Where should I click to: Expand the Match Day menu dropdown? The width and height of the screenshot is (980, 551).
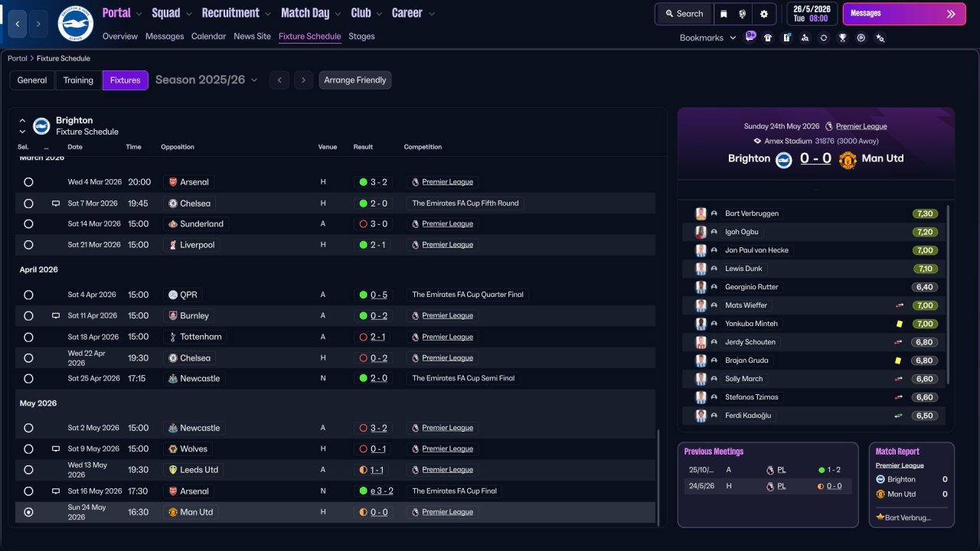338,14
